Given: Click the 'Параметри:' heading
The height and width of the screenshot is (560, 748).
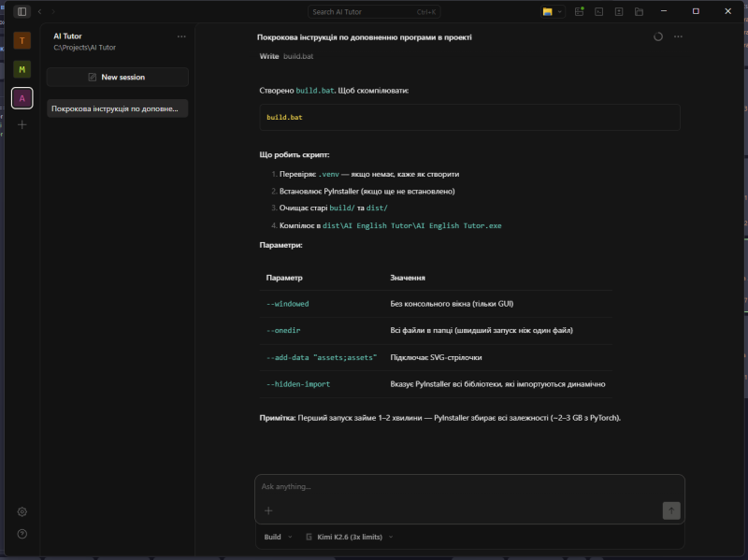Looking at the screenshot, I should [x=281, y=245].
